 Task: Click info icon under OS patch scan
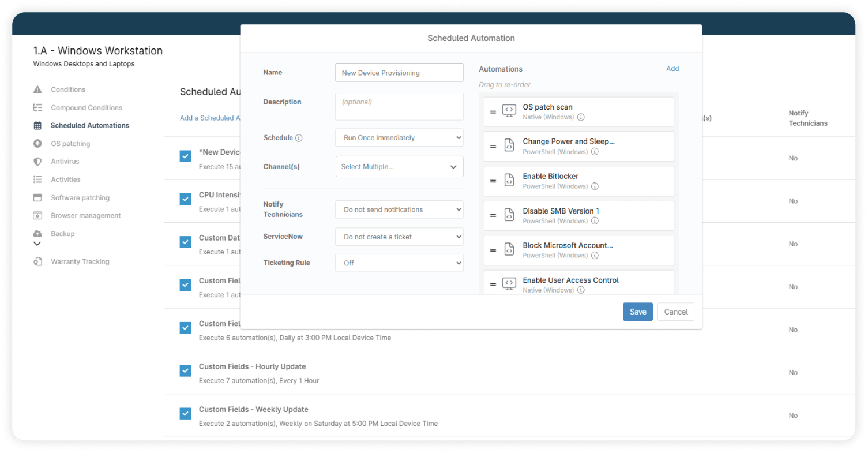(581, 117)
